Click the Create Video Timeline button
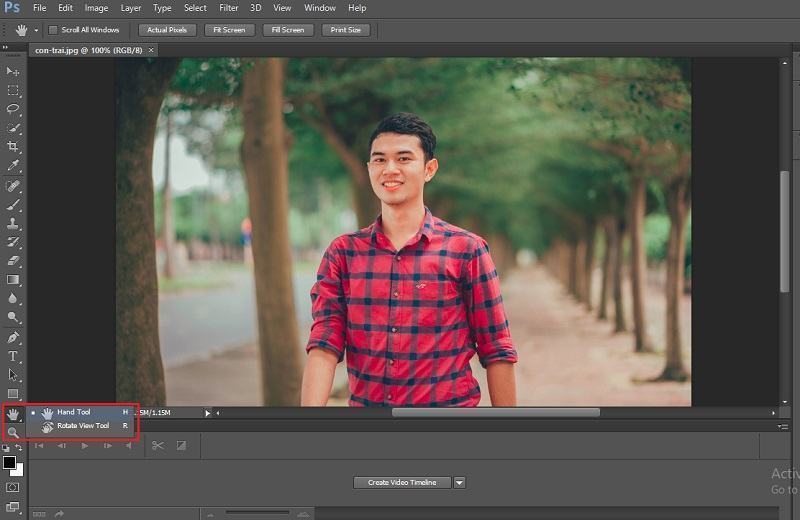This screenshot has width=800, height=520. click(x=402, y=482)
